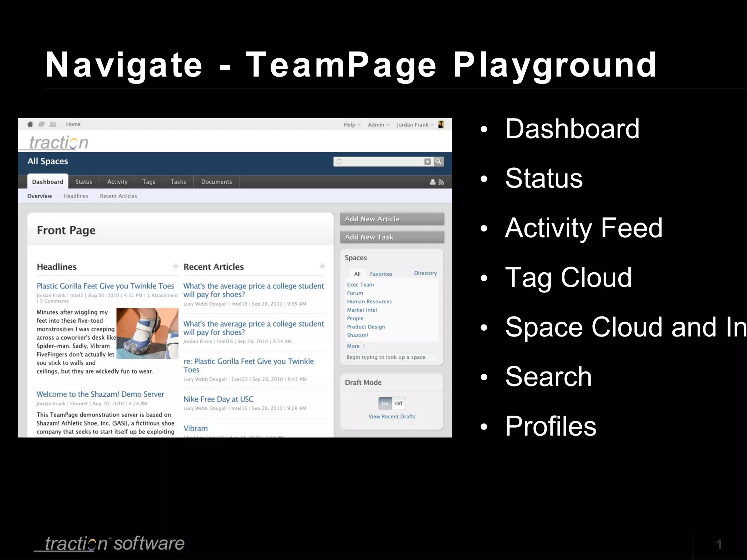This screenshot has height=560, width=747.
Task: Open re: Plastic Gorilla Feet reply article
Action: pyautogui.click(x=248, y=365)
